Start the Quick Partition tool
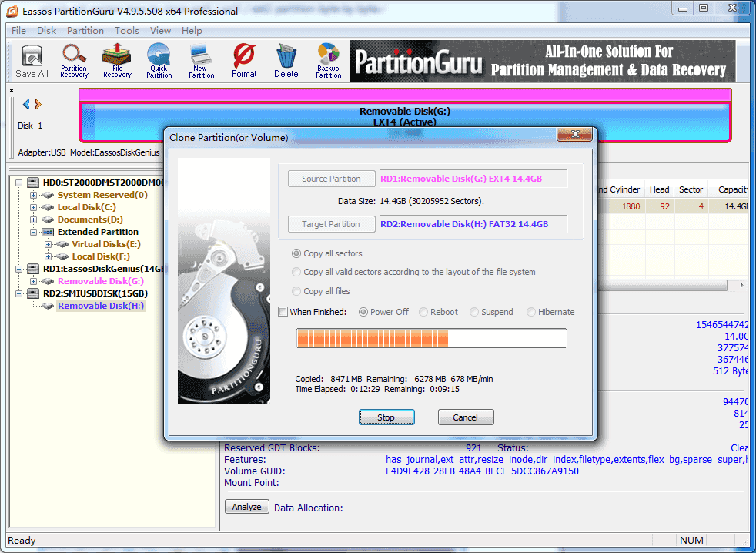Image resolution: width=756 pixels, height=553 pixels. [159, 62]
